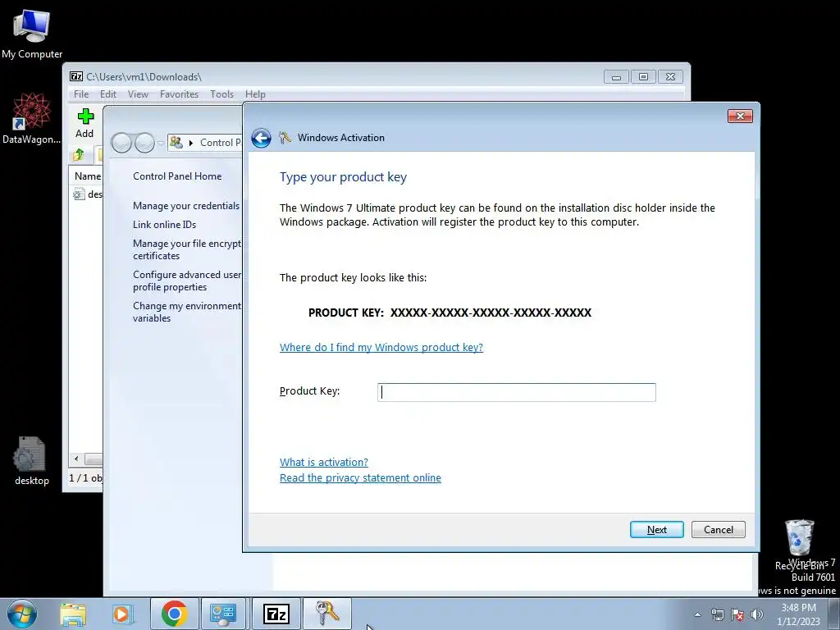Image resolution: width=840 pixels, height=630 pixels.
Task: Click the left scroll arrow in 7-Zip file list
Action: click(76, 459)
